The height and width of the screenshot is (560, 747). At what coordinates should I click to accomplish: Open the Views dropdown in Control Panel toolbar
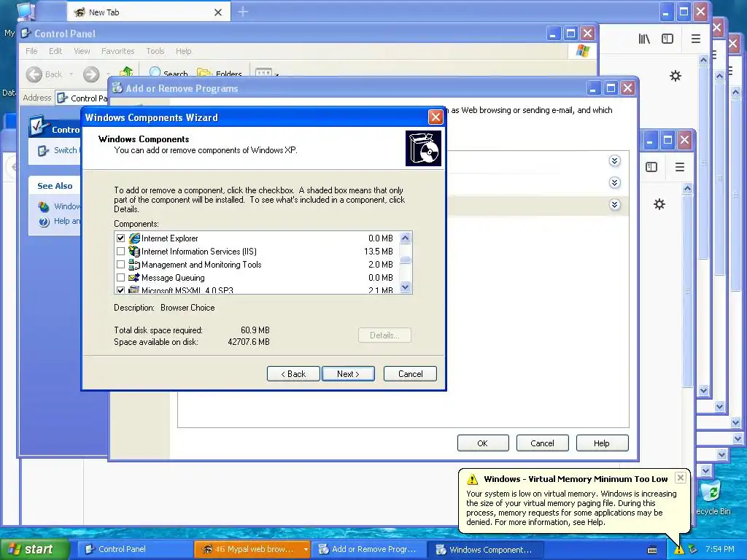tap(266, 74)
